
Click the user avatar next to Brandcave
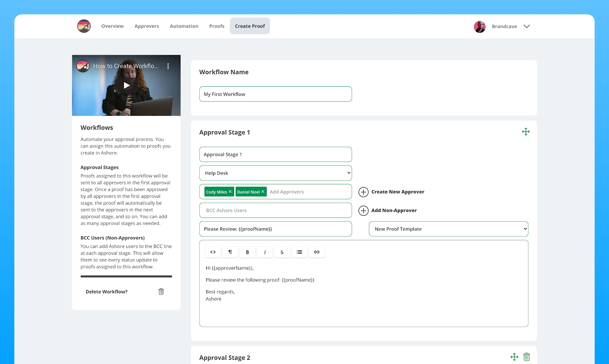(x=480, y=27)
